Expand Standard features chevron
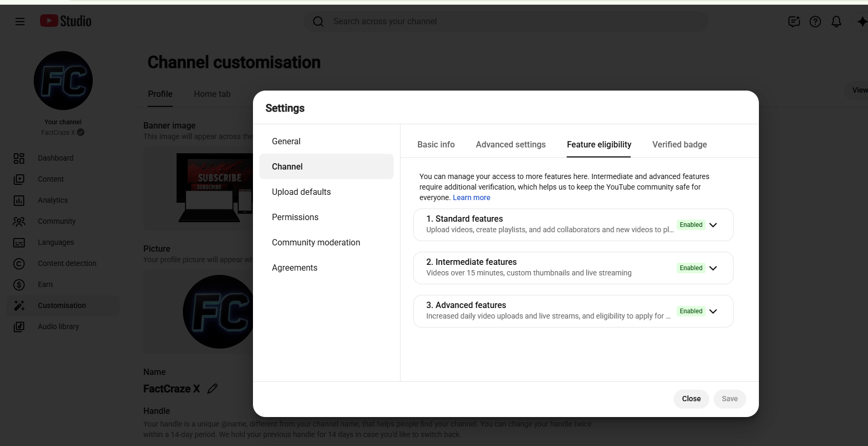868x446 pixels. click(713, 225)
